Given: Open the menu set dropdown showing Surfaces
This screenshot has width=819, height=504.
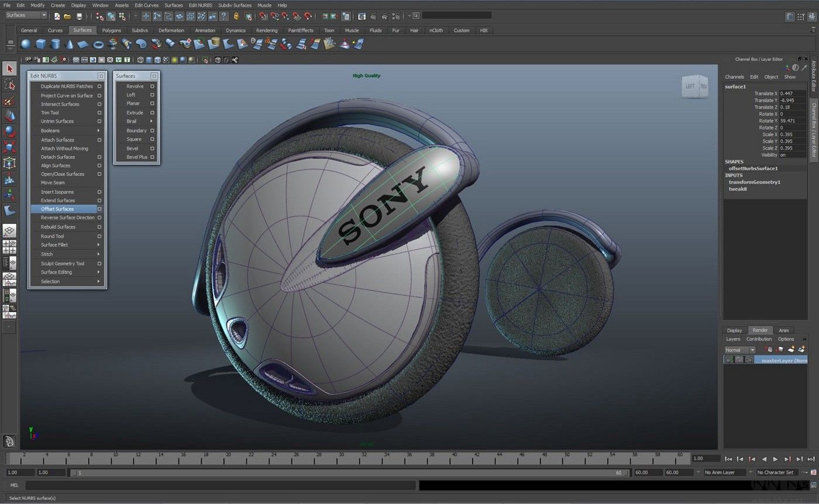Looking at the screenshot, I should point(25,15).
